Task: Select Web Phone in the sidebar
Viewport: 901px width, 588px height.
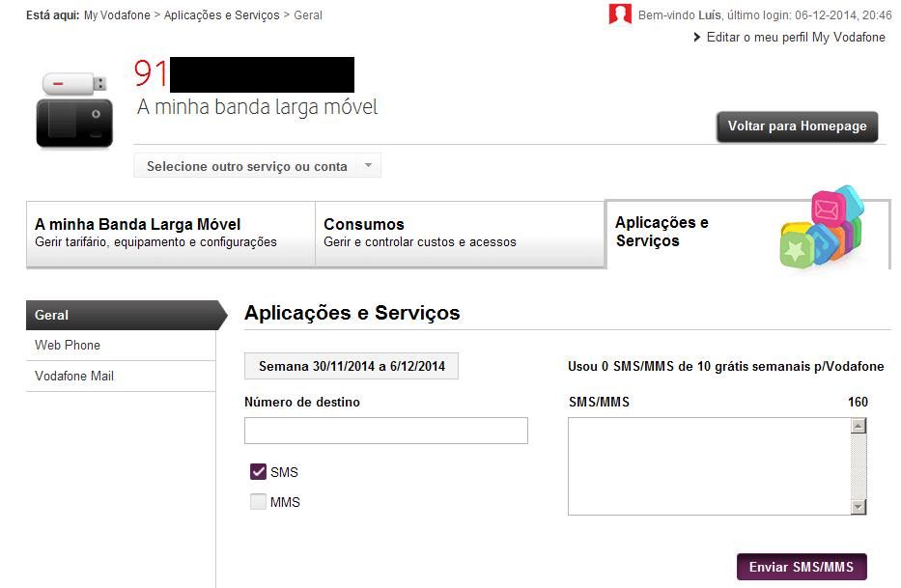Action: (x=70, y=345)
